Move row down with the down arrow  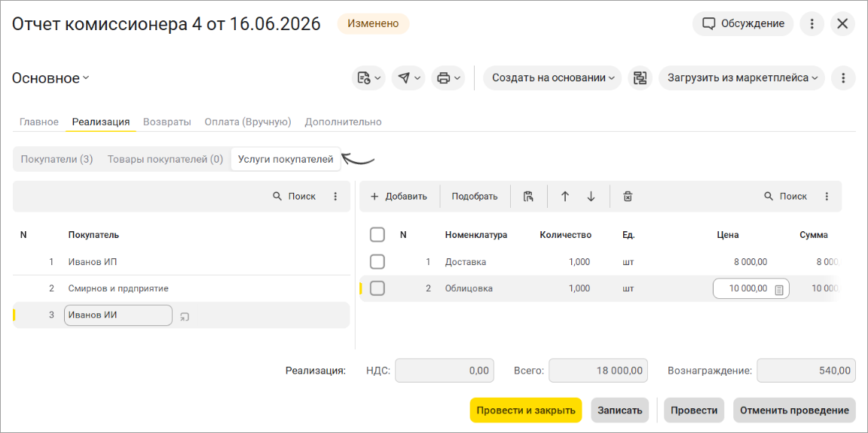pos(591,197)
